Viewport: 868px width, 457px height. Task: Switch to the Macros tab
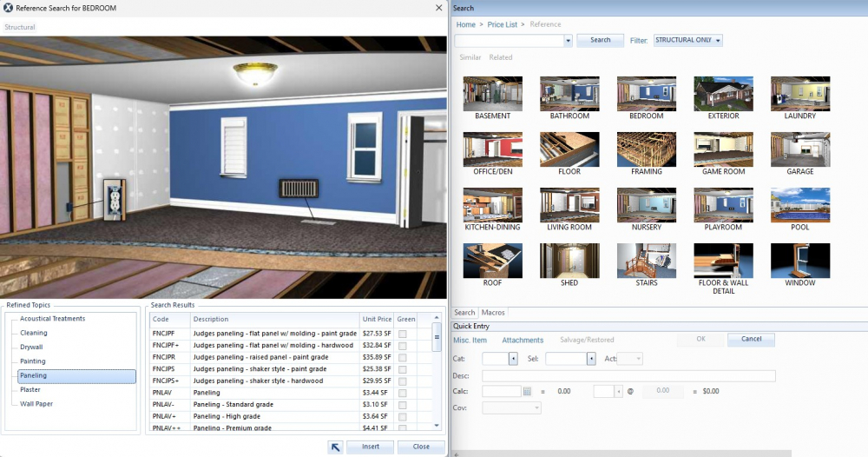493,313
